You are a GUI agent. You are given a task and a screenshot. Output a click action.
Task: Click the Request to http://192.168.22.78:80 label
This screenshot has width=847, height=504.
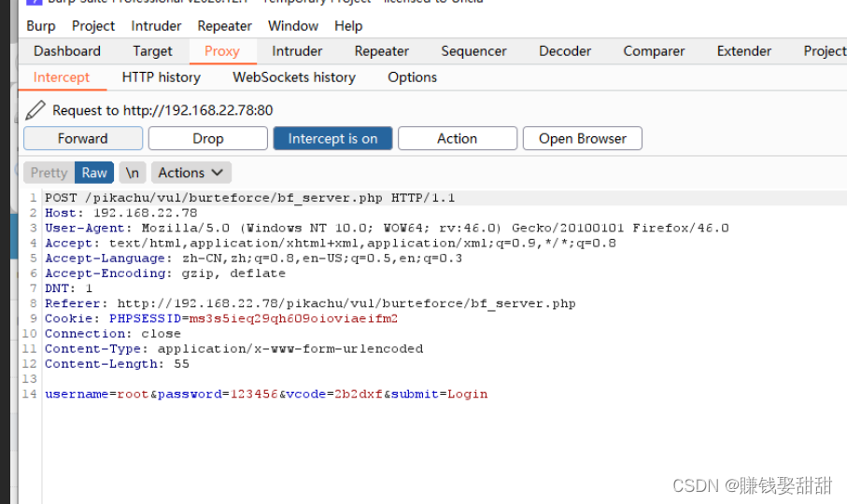pos(162,111)
